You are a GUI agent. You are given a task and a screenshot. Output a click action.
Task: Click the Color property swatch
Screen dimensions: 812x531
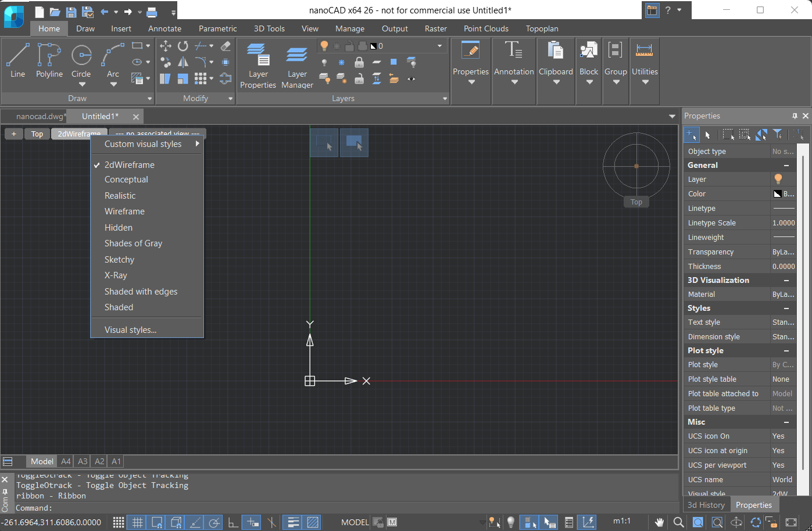(x=777, y=194)
